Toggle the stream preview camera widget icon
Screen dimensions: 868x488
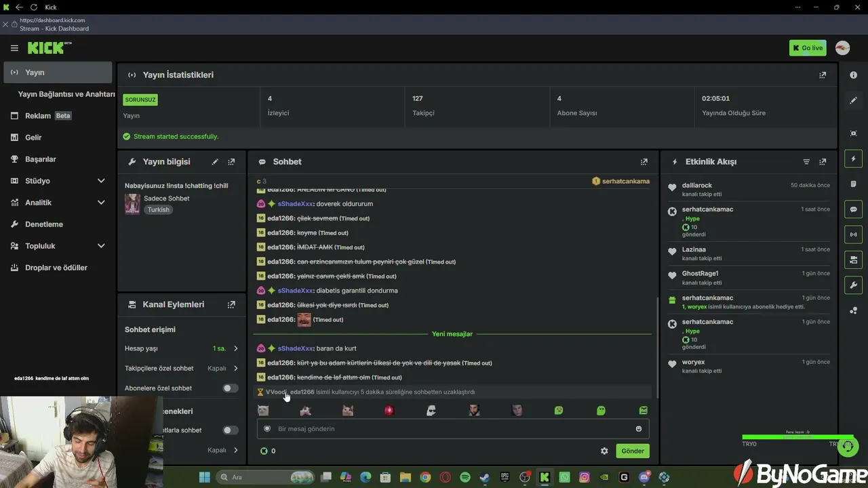pos(854,260)
